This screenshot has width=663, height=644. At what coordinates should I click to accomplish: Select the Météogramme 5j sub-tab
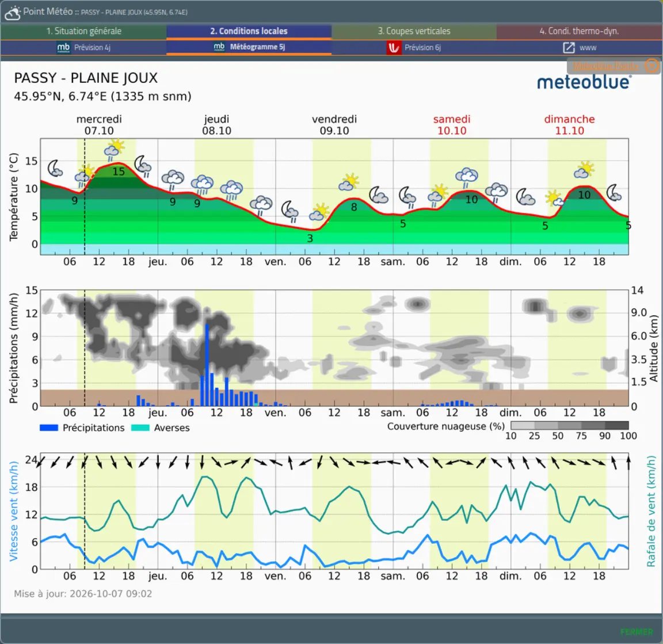coord(249,47)
